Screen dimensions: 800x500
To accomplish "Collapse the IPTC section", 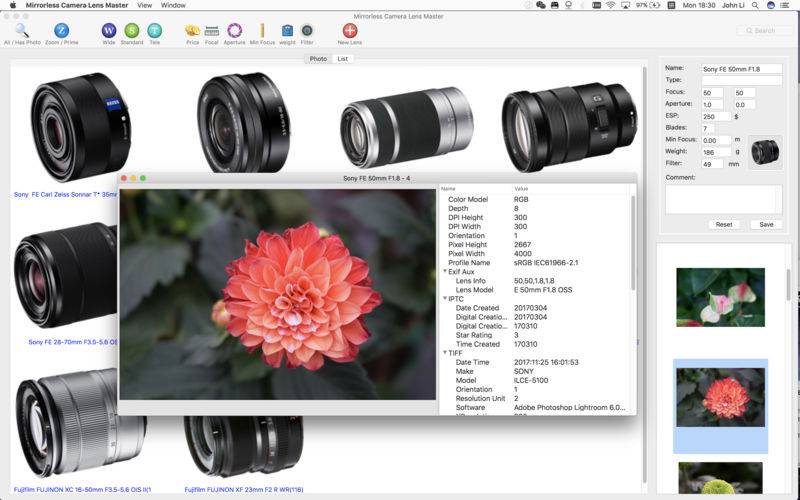I will [x=445, y=298].
